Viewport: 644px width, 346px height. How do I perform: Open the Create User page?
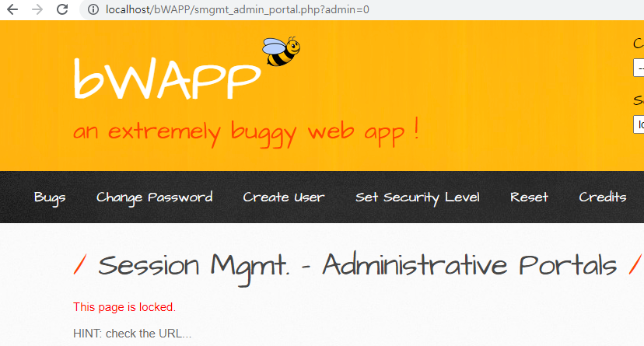click(x=283, y=197)
